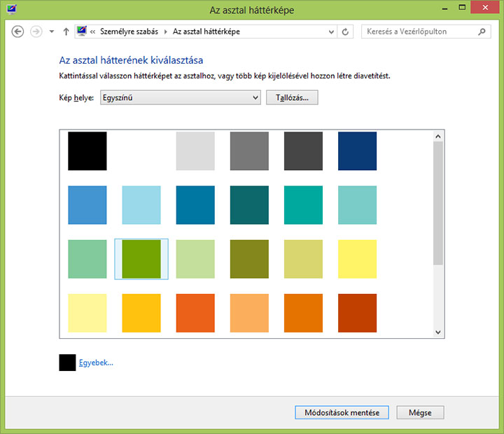Select the black color swatch
This screenshot has height=434, width=504.
pyautogui.click(x=87, y=151)
